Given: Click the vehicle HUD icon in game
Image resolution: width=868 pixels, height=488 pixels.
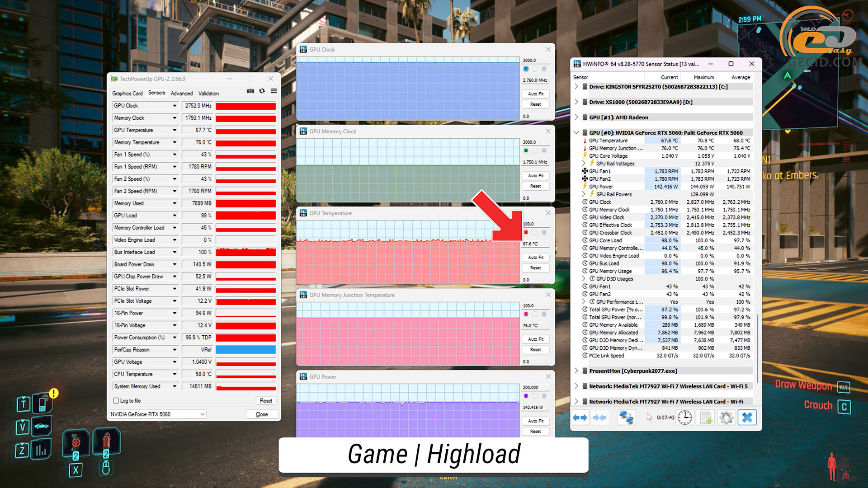Looking at the screenshot, I should [x=42, y=426].
